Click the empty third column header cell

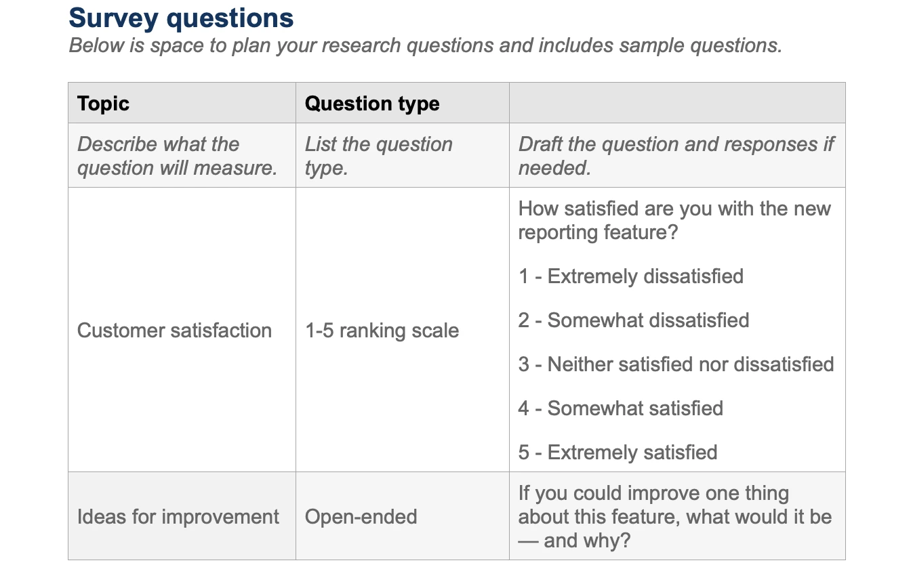coord(677,103)
